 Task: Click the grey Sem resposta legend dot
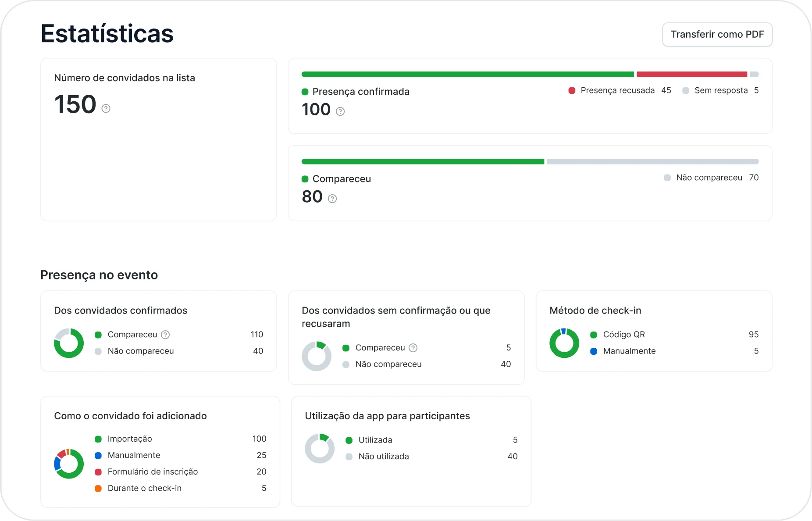pos(686,91)
